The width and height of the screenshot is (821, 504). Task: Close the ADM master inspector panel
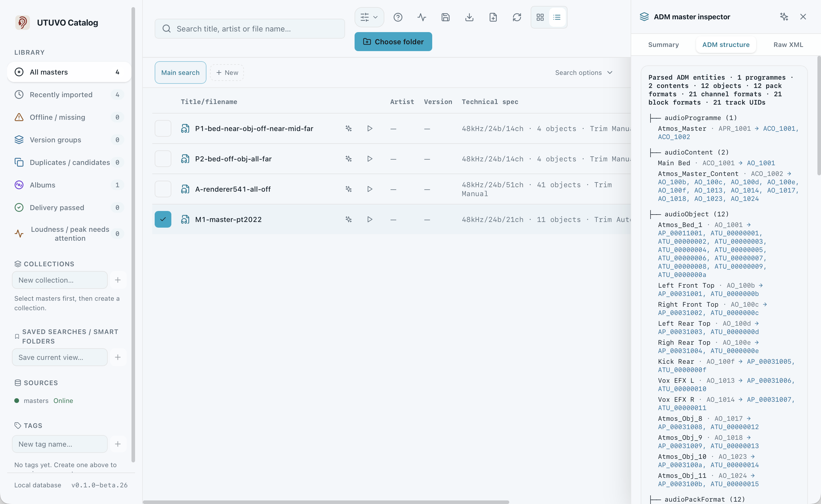click(803, 17)
